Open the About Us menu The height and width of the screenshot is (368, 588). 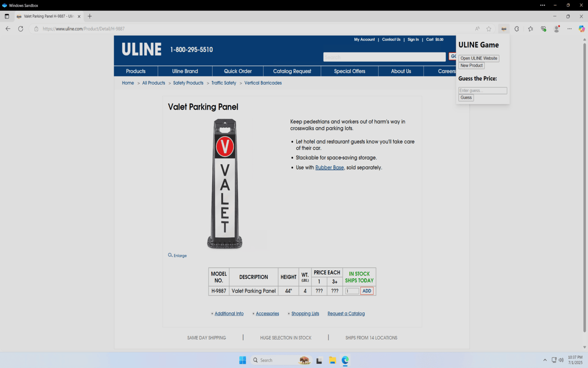coord(401,71)
